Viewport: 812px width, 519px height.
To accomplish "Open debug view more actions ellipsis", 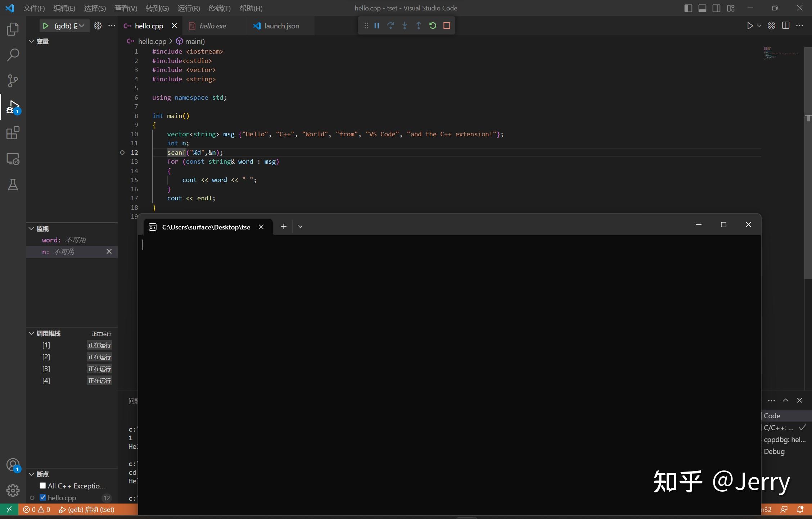I will coord(112,26).
